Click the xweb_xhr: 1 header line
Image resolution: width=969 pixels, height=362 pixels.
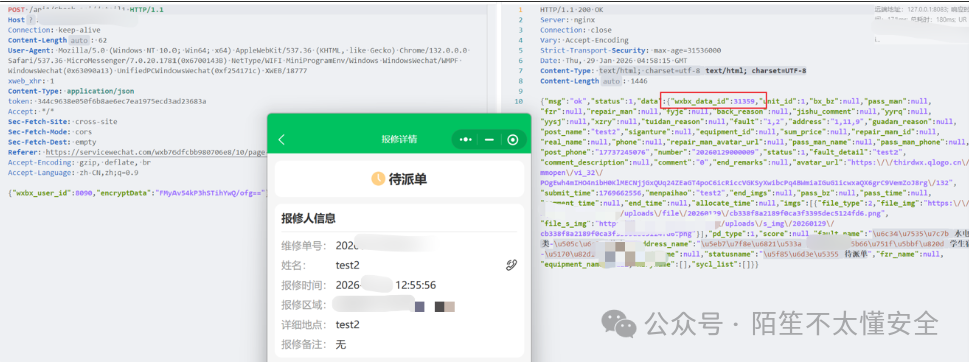[x=31, y=81]
